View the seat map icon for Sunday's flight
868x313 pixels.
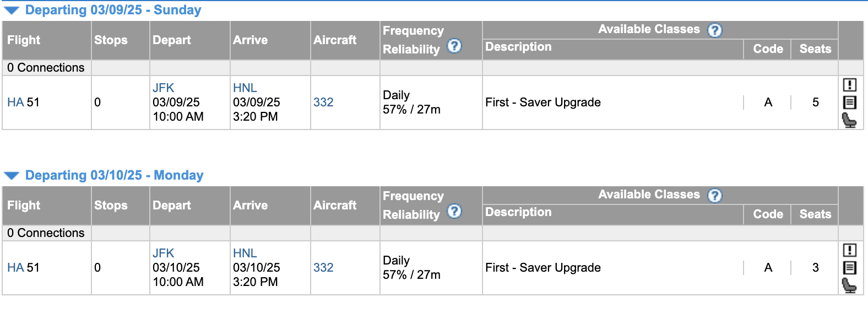click(x=849, y=120)
